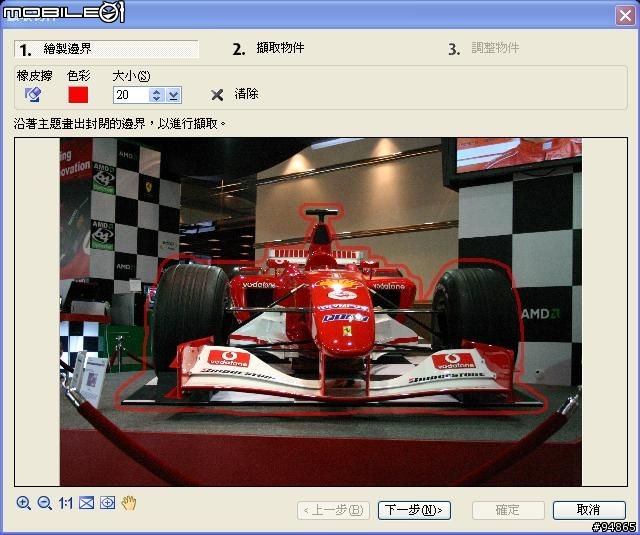Open the size slider dropdown arrow
This screenshot has width=640, height=535.
173,95
